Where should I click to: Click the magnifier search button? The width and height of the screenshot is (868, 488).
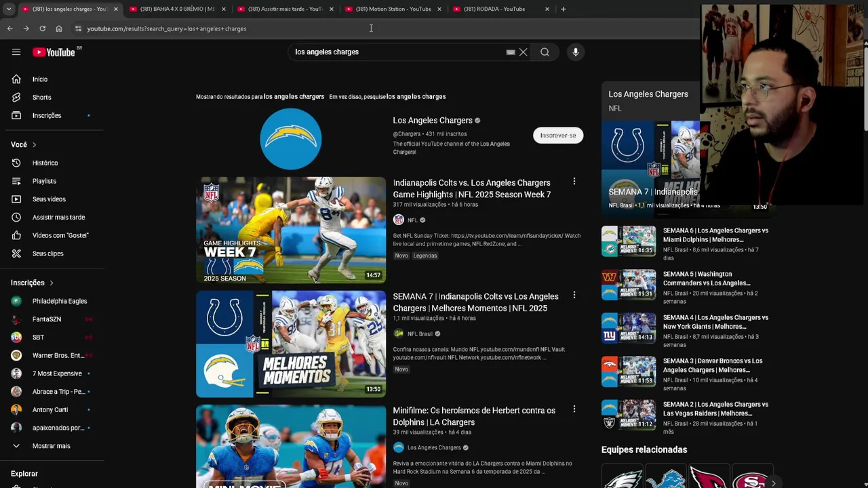tap(545, 52)
